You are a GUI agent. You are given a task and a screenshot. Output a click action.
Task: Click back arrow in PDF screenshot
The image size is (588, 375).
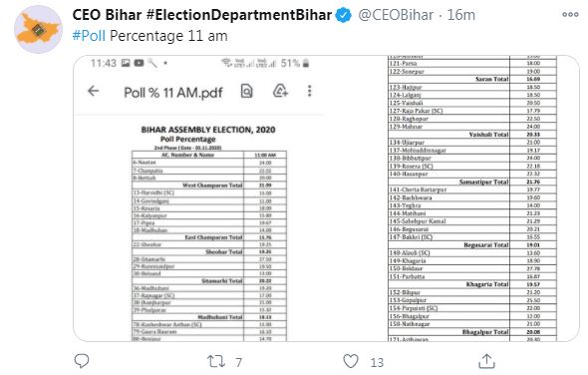click(93, 91)
